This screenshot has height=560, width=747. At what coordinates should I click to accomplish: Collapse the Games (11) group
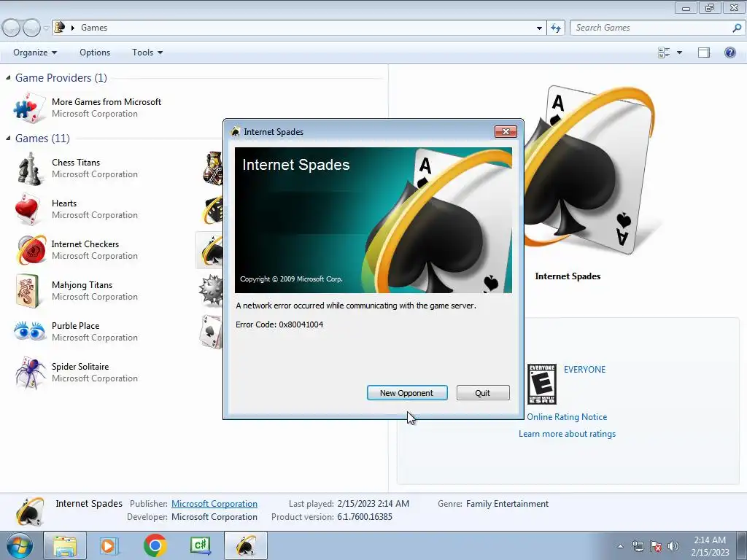tap(8, 138)
